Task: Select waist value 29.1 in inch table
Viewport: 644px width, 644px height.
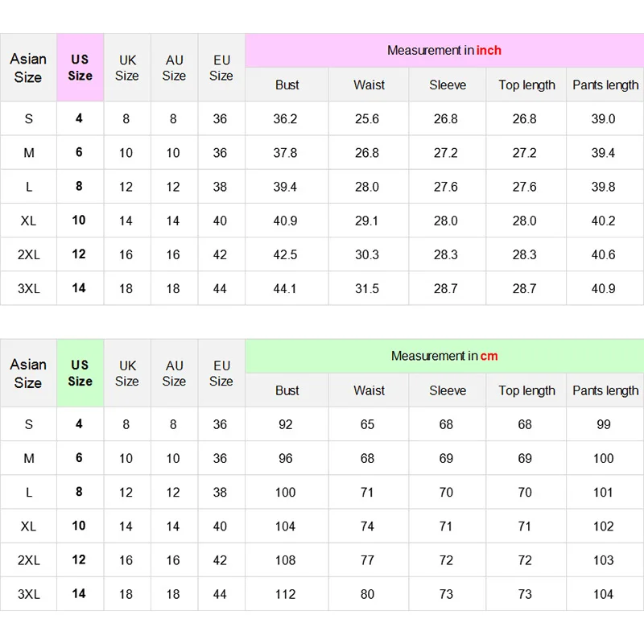Action: (x=366, y=221)
